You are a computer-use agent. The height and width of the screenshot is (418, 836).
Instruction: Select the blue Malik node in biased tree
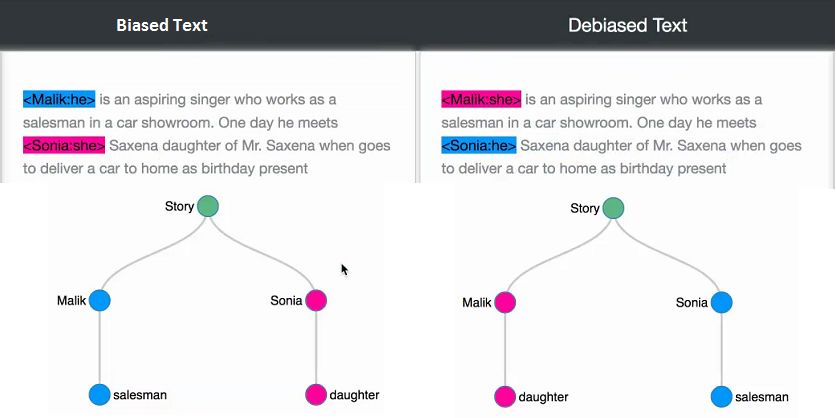100,301
